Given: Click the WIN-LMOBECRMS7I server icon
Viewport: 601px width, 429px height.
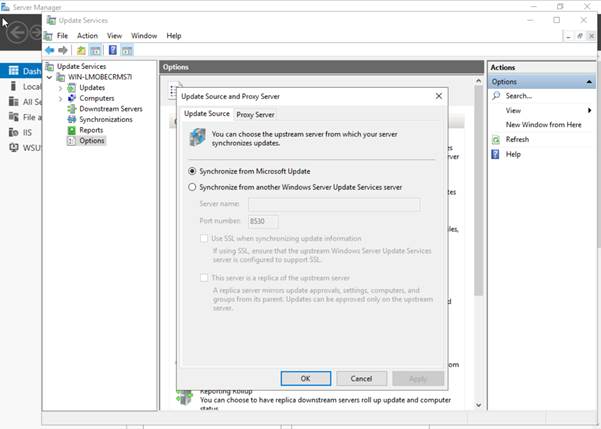Looking at the screenshot, I should (x=61, y=77).
